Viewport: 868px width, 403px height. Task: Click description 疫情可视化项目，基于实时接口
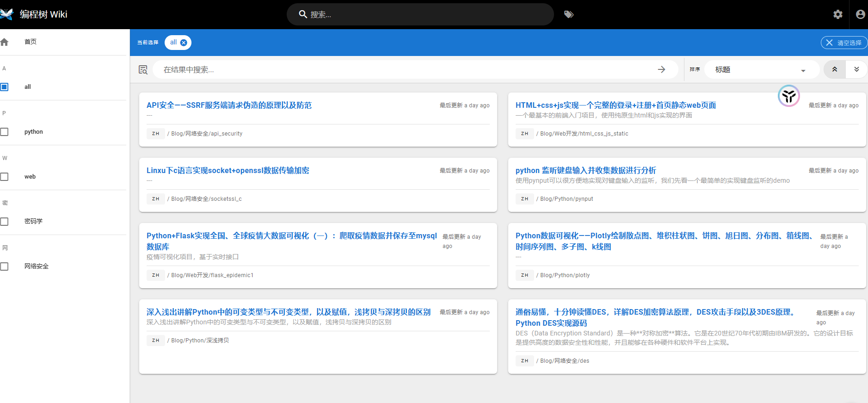click(x=192, y=257)
